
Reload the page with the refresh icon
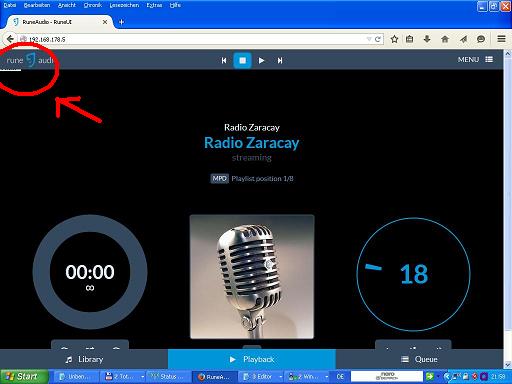coord(378,39)
